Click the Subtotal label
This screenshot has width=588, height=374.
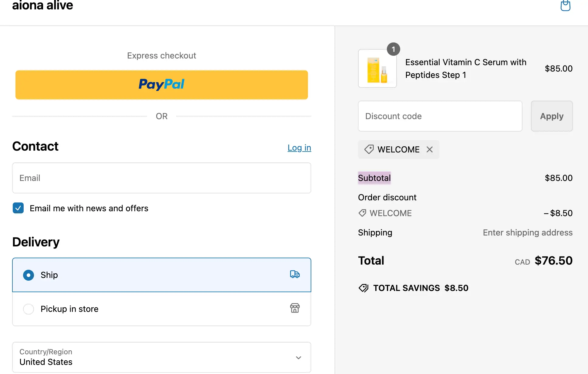pos(374,178)
